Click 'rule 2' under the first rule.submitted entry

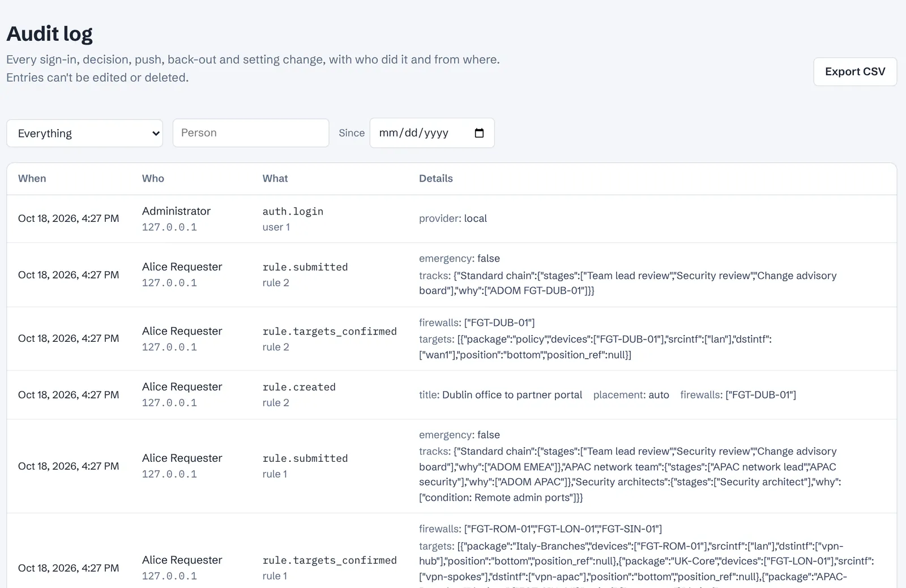point(276,282)
